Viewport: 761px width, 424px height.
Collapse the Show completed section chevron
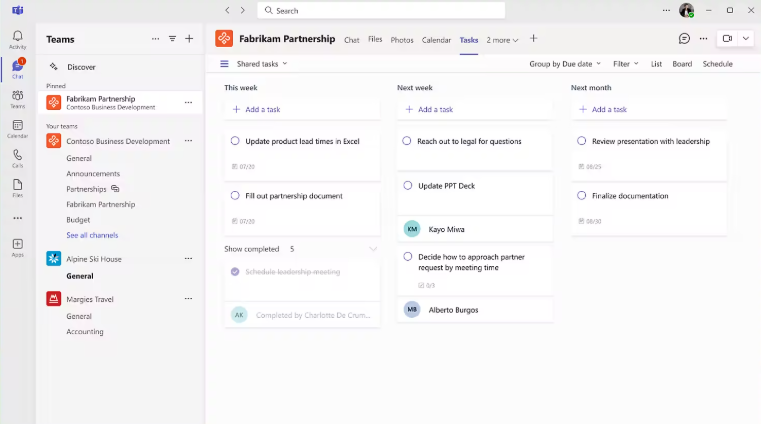pos(373,249)
